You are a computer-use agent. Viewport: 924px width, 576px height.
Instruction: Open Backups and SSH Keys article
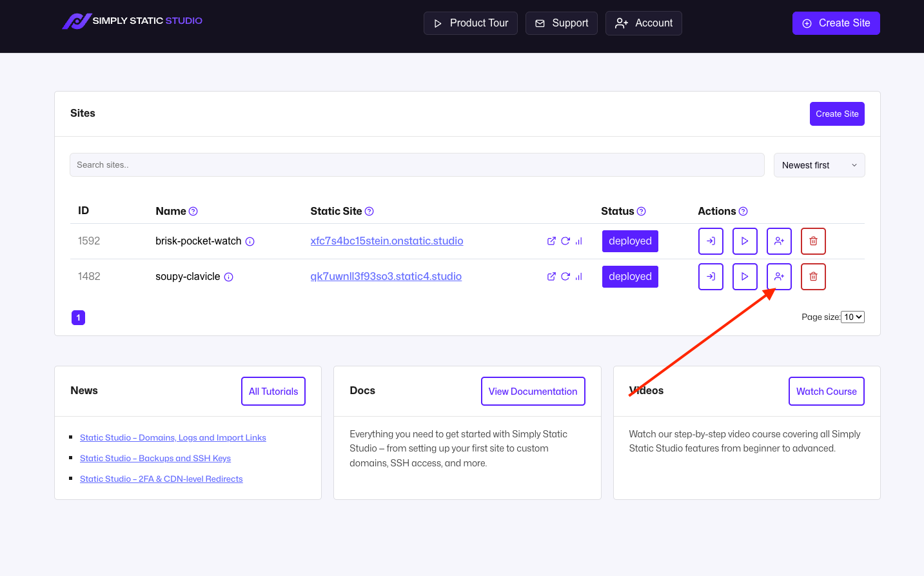click(x=155, y=459)
